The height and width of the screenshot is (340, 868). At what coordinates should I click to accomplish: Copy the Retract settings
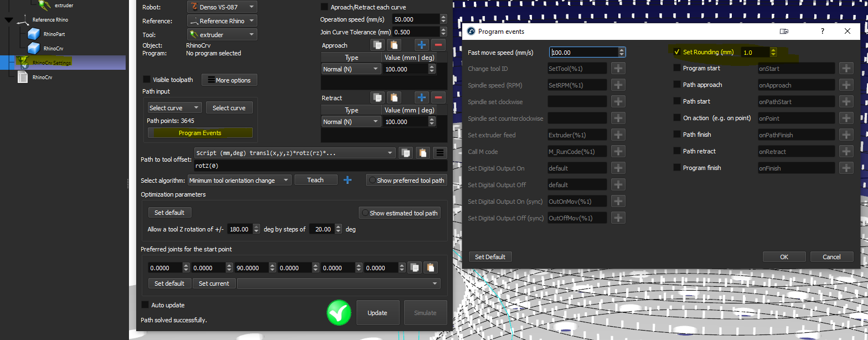(x=378, y=98)
